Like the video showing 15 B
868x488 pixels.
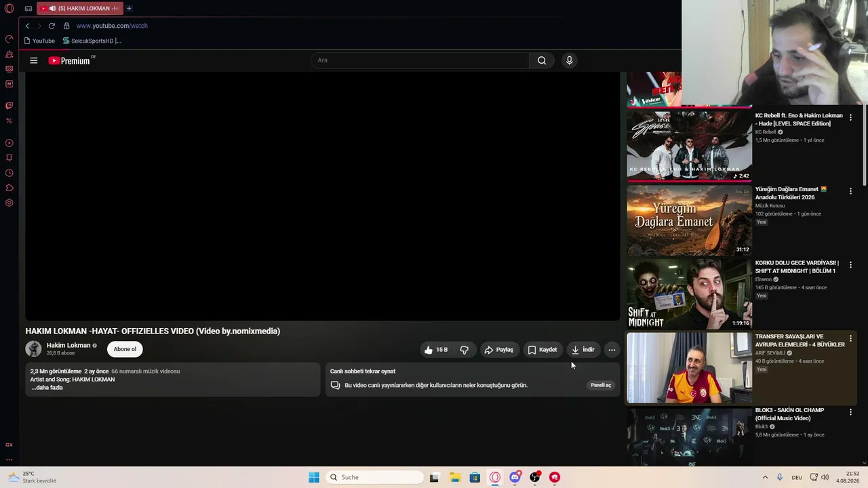pos(436,350)
